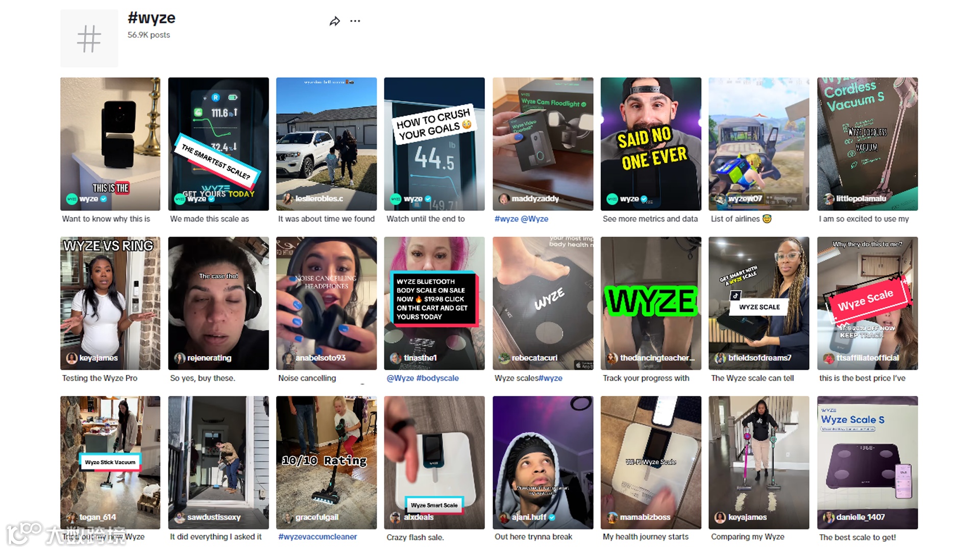Screen dimensions: 980x551
Task: Open the @Wyze #bodyscale caption link
Action: [x=423, y=378]
